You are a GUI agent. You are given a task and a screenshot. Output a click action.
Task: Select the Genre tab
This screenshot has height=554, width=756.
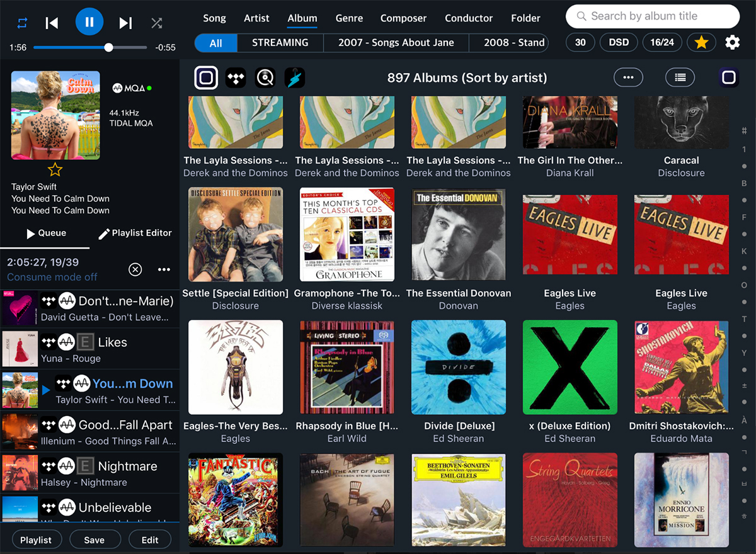click(x=349, y=18)
